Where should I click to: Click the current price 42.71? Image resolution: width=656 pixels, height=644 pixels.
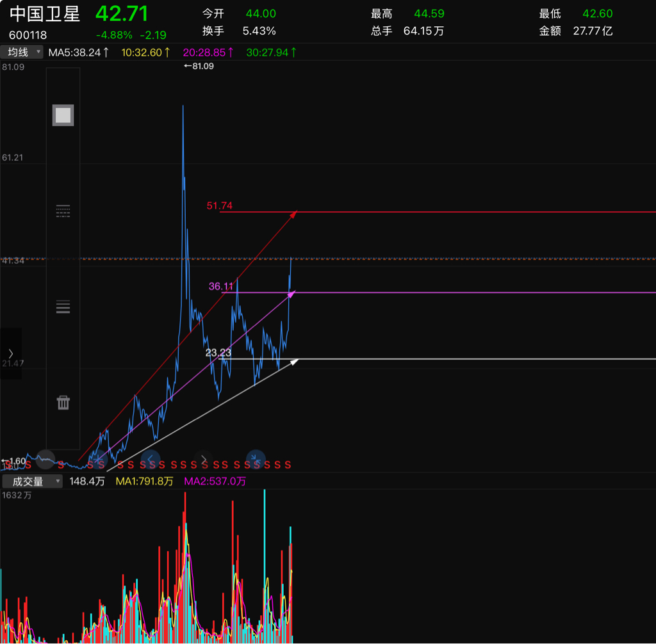pos(122,14)
